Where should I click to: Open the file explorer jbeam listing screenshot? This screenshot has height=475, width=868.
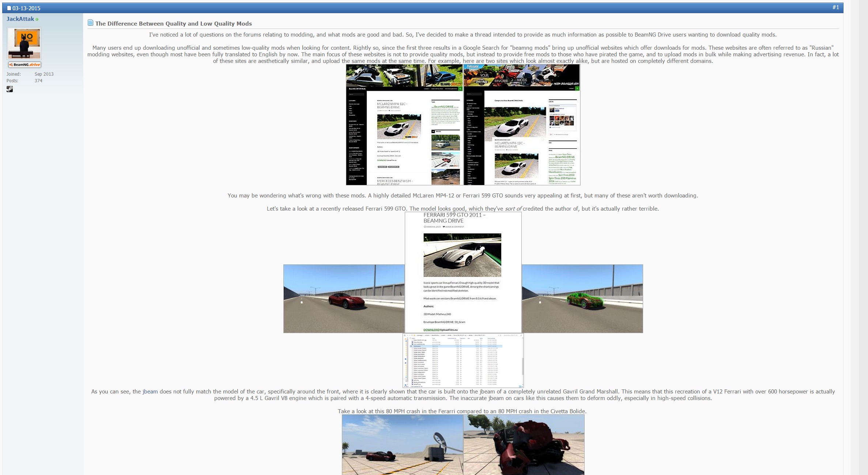click(x=463, y=360)
